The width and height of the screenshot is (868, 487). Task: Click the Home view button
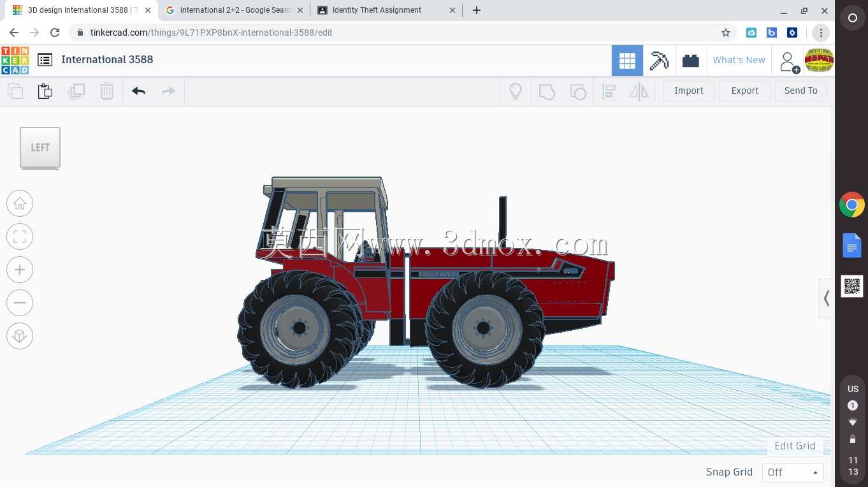20,203
